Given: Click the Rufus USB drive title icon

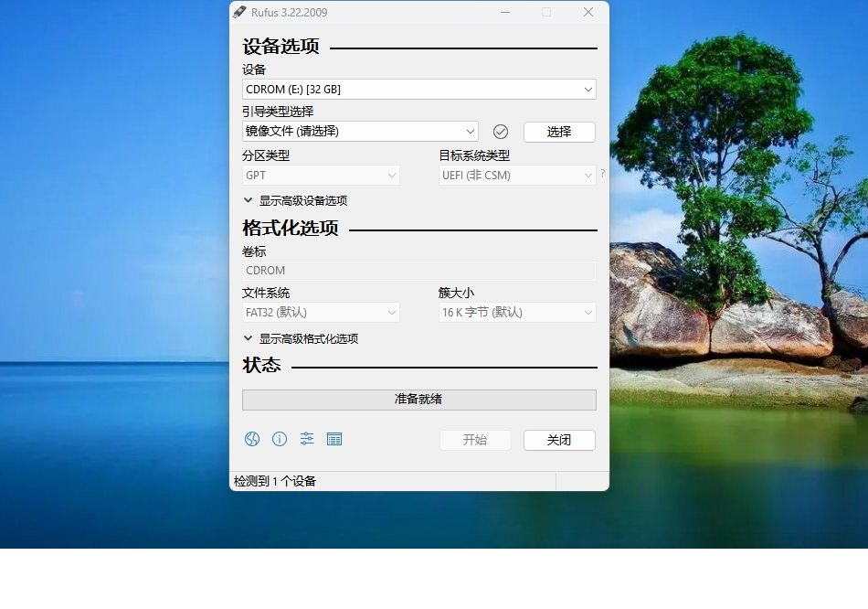Looking at the screenshot, I should [239, 12].
